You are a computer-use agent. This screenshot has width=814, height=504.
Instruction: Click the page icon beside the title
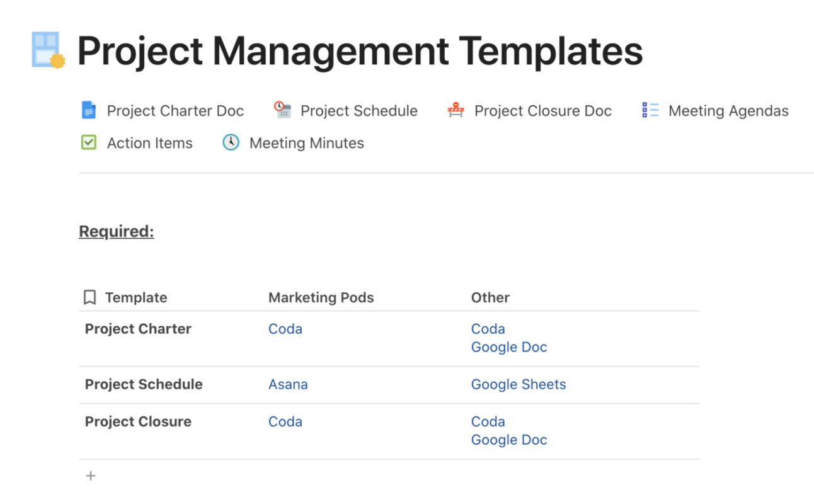(48, 50)
